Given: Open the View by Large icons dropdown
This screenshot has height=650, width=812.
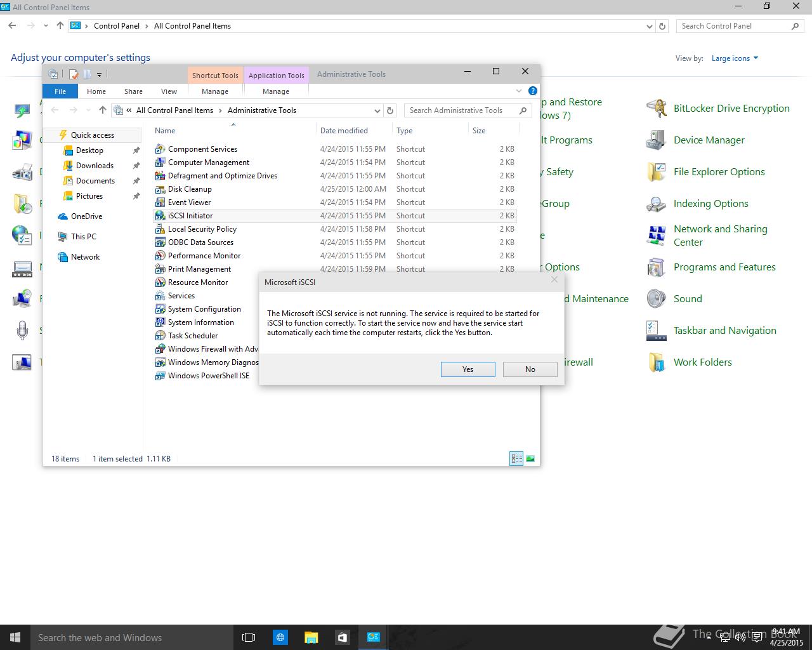Looking at the screenshot, I should 735,58.
